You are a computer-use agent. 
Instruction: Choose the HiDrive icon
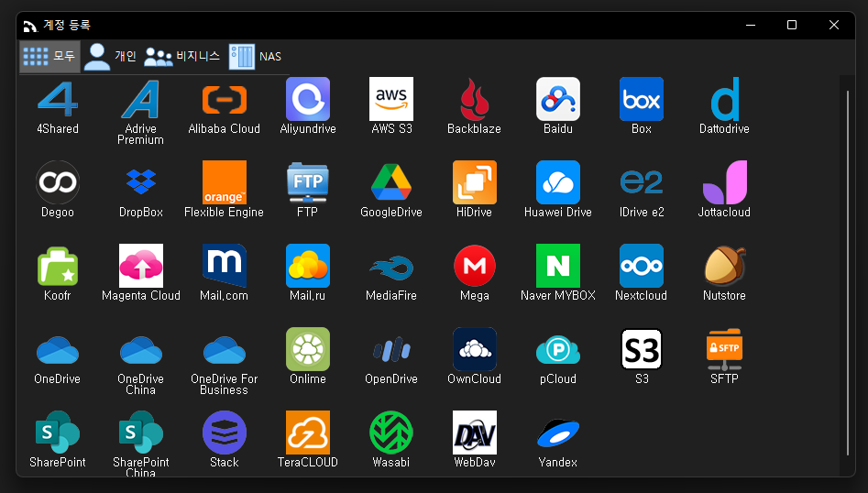[475, 182]
